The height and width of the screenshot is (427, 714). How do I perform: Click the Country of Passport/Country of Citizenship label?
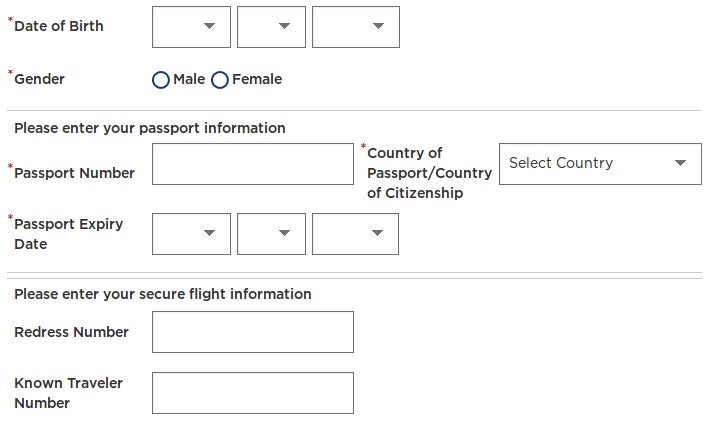click(429, 173)
